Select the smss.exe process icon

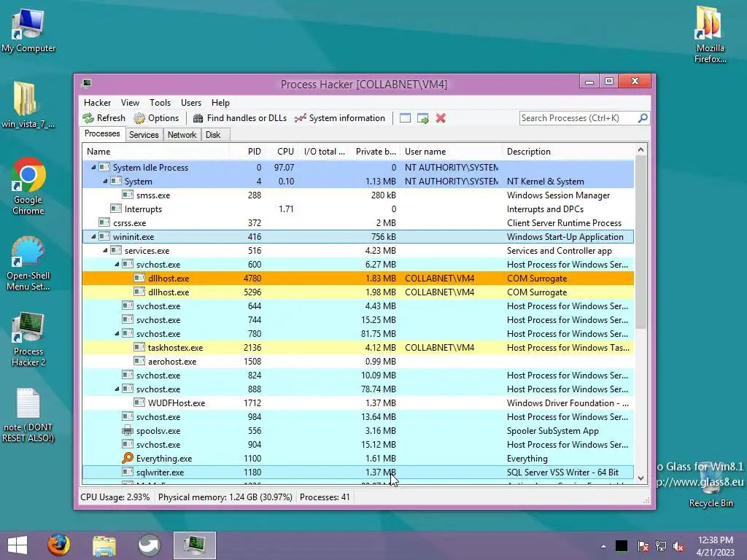(x=128, y=195)
